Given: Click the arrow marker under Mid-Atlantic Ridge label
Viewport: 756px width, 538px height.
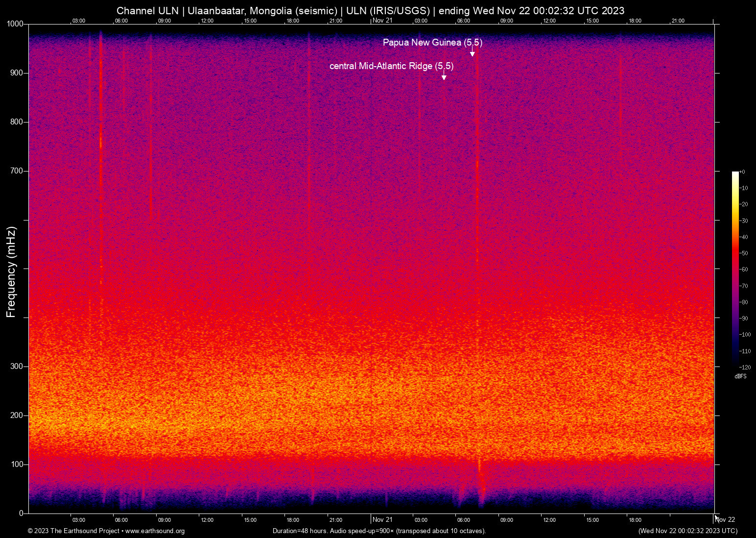Looking at the screenshot, I should (x=444, y=76).
